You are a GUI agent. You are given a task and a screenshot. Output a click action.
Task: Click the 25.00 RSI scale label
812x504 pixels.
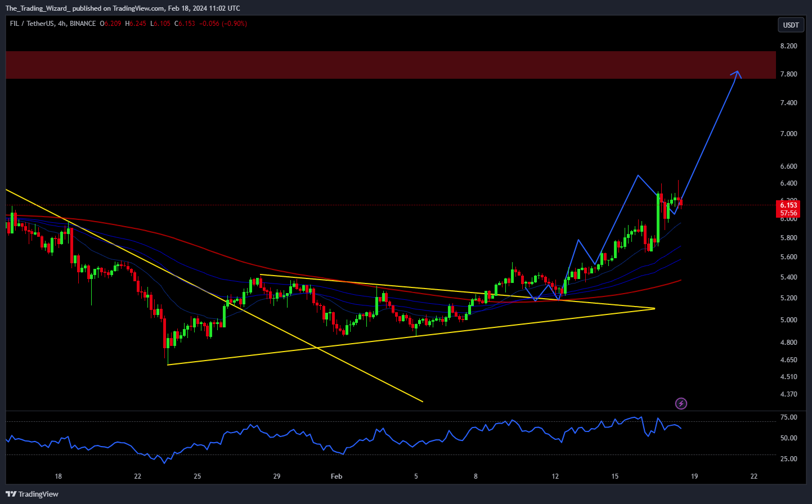(x=788, y=459)
